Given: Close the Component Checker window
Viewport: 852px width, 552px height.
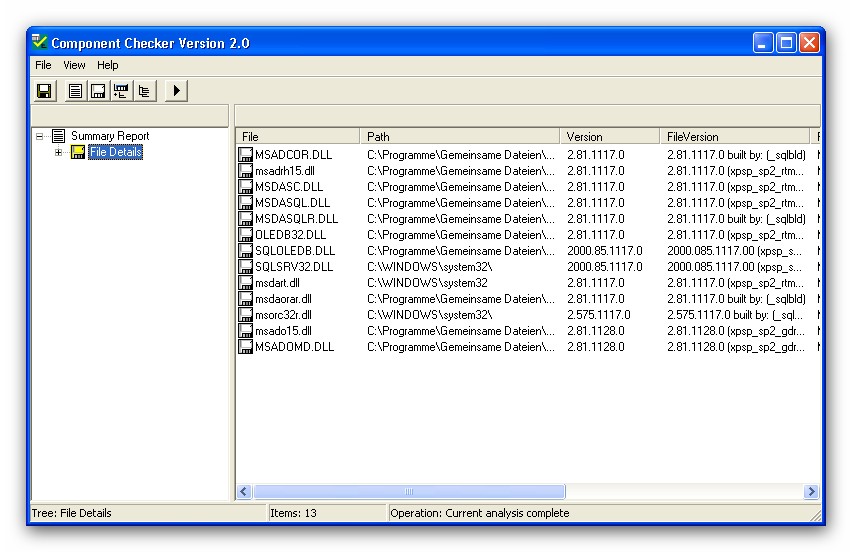Looking at the screenshot, I should tap(809, 42).
